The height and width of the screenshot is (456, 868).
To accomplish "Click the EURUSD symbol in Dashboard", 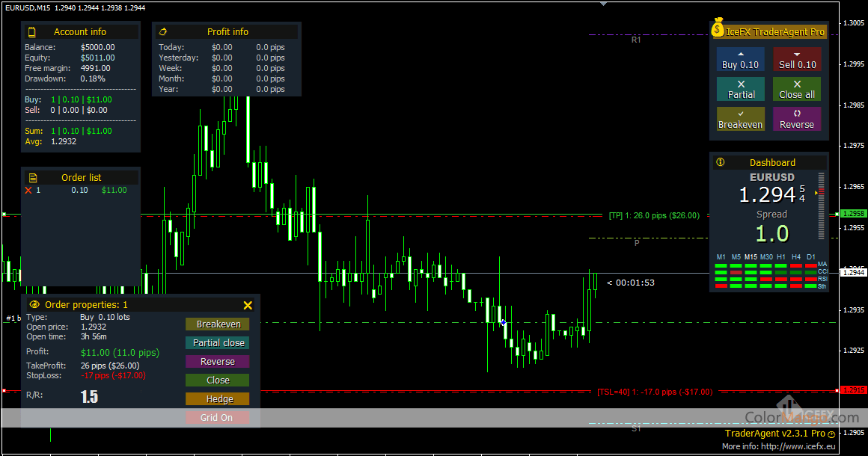I will 771,177.
